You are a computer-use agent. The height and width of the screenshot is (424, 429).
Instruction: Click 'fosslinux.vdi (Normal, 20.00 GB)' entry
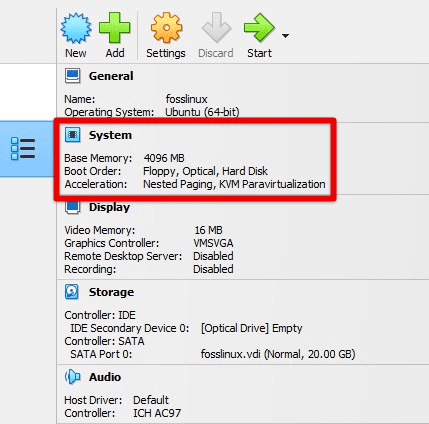coord(278,354)
